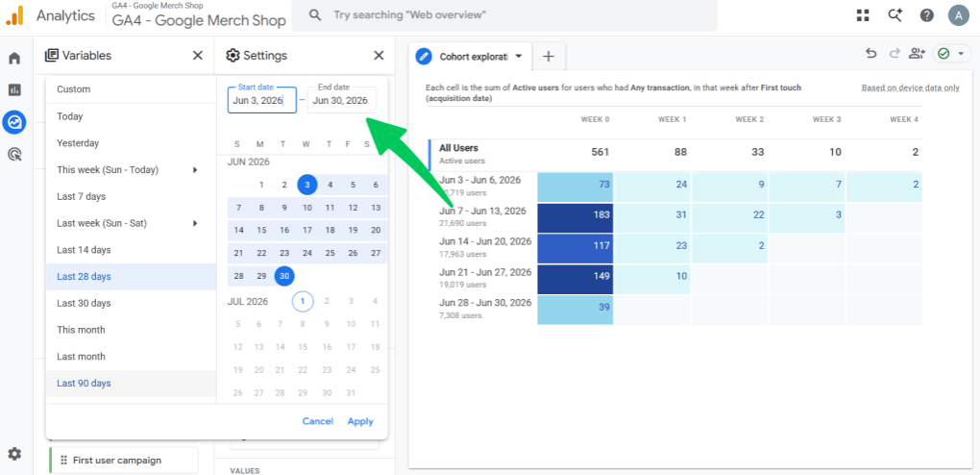Screen dimensions: 980x475
Task: Click the Google Analytics logo
Action: click(14, 15)
